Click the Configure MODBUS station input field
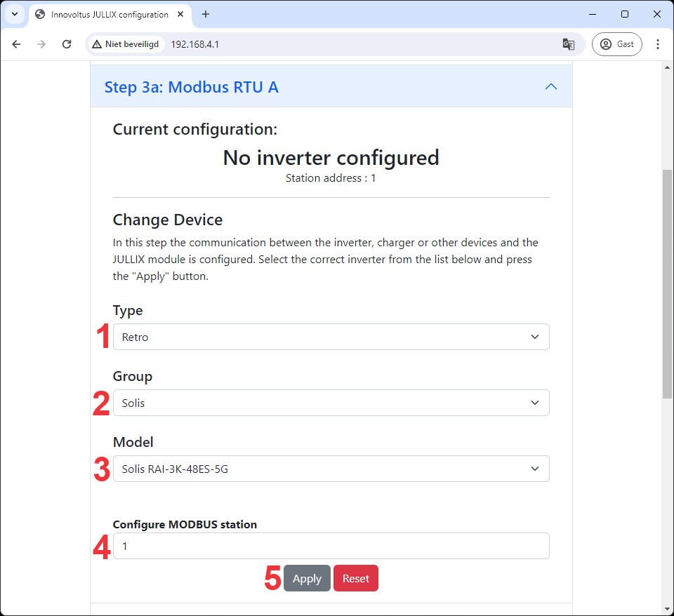The image size is (674, 616). (331, 546)
